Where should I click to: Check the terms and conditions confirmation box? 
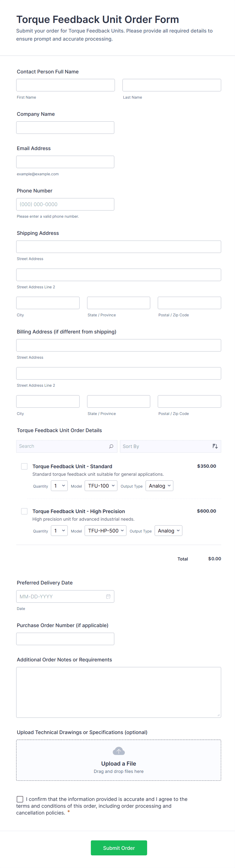click(20, 799)
